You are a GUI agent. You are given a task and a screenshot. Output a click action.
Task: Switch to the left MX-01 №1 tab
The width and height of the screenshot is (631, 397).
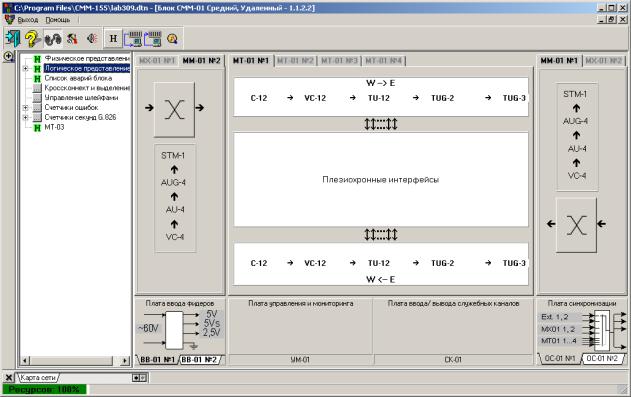[157, 61]
